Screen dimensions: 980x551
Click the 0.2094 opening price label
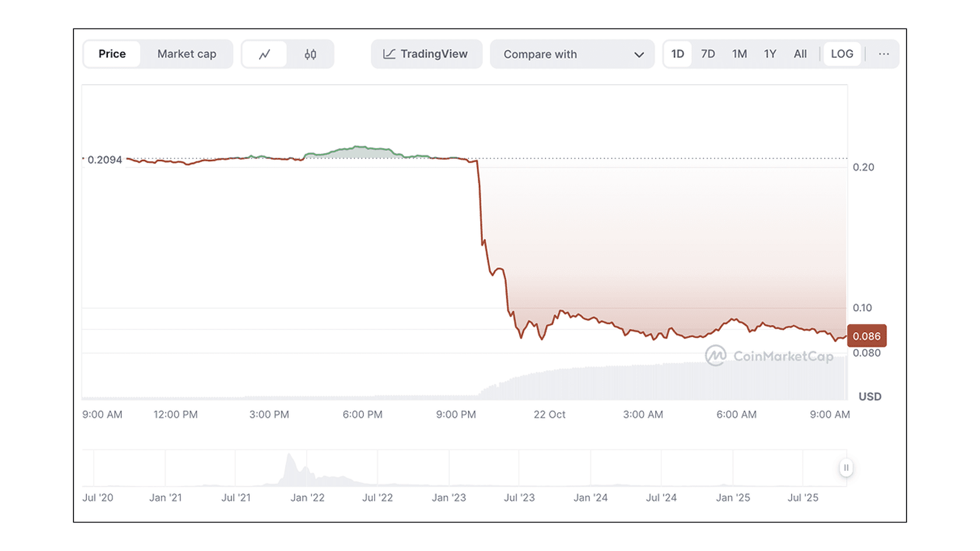click(104, 160)
